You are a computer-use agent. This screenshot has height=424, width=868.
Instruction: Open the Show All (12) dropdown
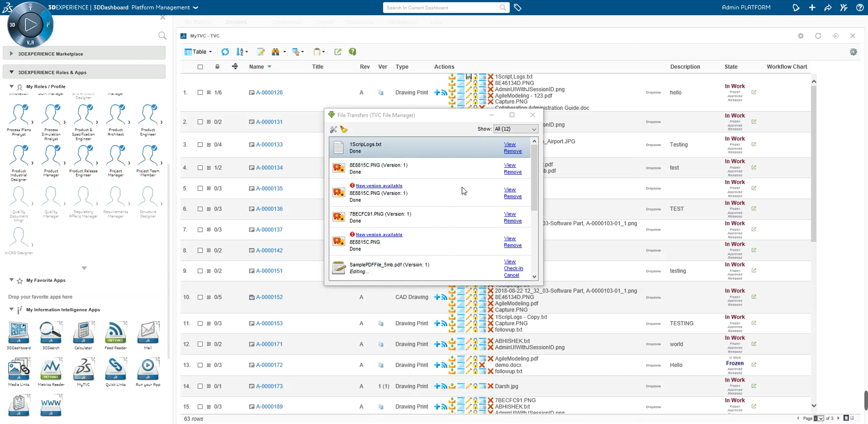pyautogui.click(x=515, y=129)
